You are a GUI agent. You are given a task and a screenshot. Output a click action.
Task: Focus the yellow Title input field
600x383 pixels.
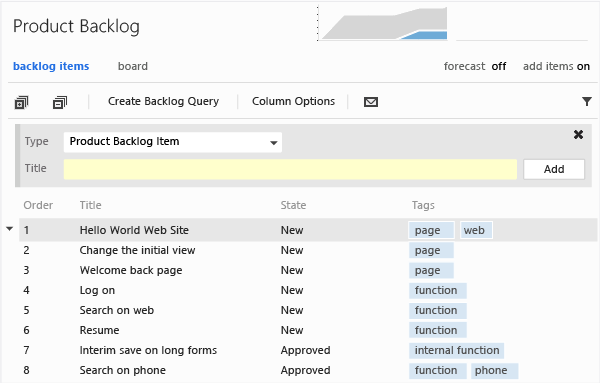coord(290,169)
